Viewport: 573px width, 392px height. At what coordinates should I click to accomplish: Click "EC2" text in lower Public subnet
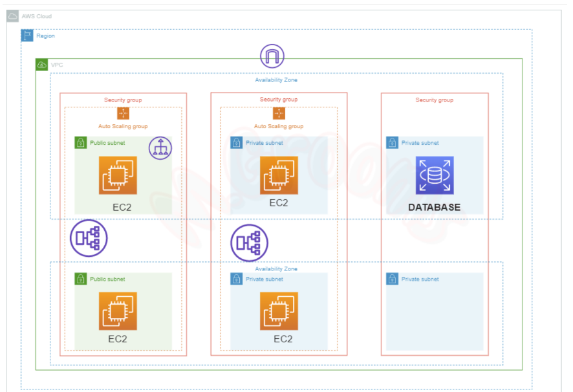tap(118, 339)
